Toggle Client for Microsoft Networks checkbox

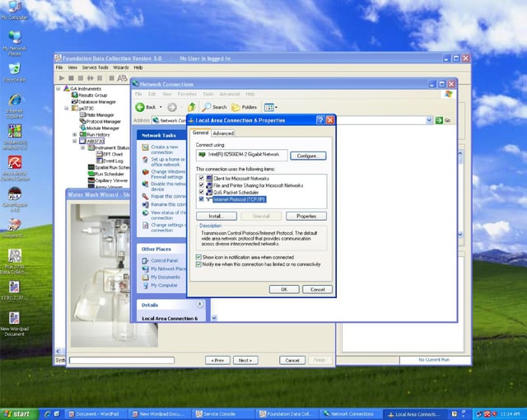(x=201, y=178)
